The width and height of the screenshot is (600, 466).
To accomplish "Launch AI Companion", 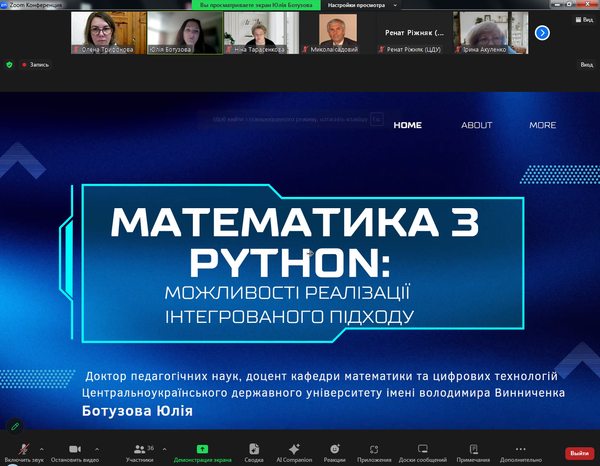I will (x=294, y=448).
